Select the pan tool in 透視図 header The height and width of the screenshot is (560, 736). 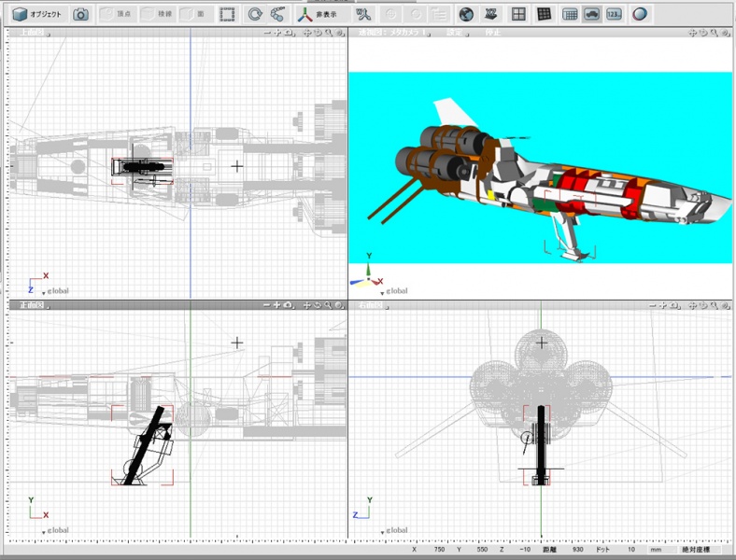[x=692, y=33]
